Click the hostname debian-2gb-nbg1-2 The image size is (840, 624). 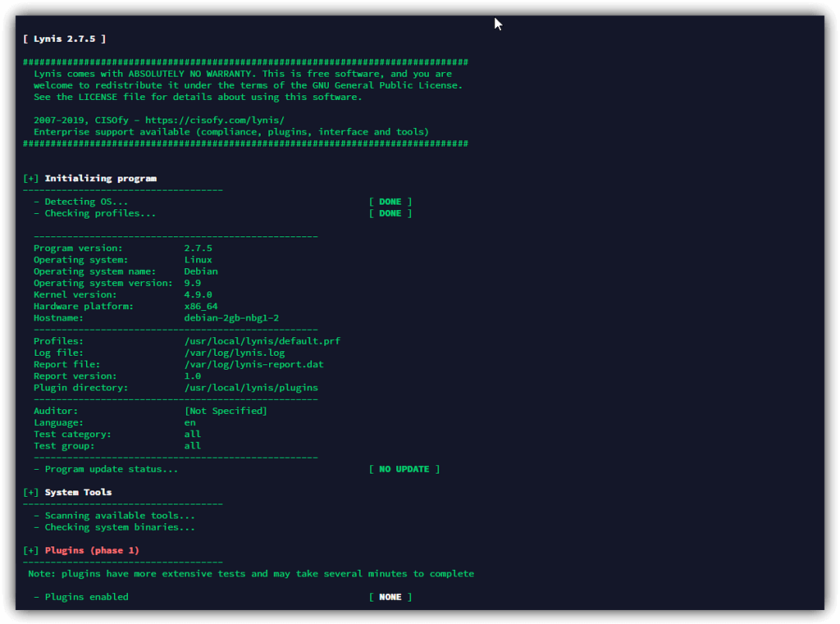[x=231, y=317]
